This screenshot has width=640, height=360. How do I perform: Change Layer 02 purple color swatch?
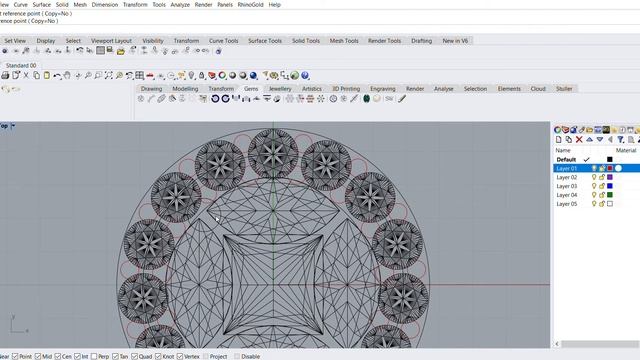[x=610, y=177]
